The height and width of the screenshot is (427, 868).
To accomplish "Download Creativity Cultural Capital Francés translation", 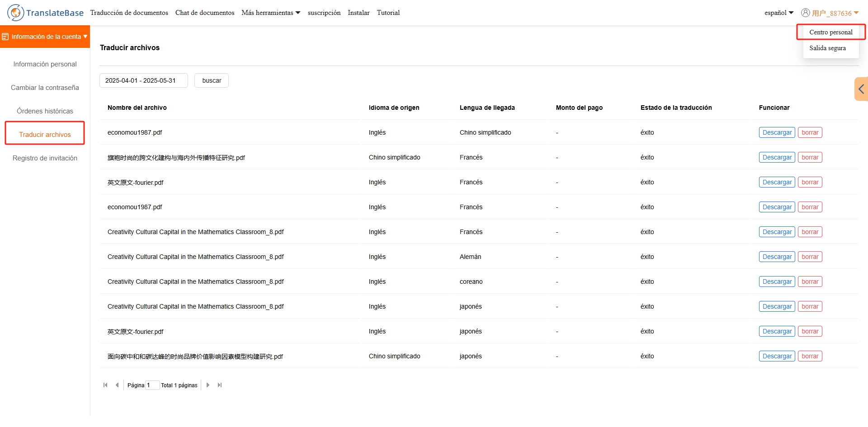I will click(x=777, y=232).
